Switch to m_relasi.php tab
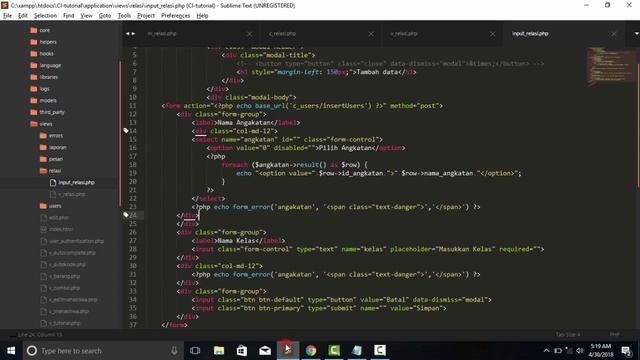Image resolution: width=640 pixels, height=360 pixels. [162, 33]
